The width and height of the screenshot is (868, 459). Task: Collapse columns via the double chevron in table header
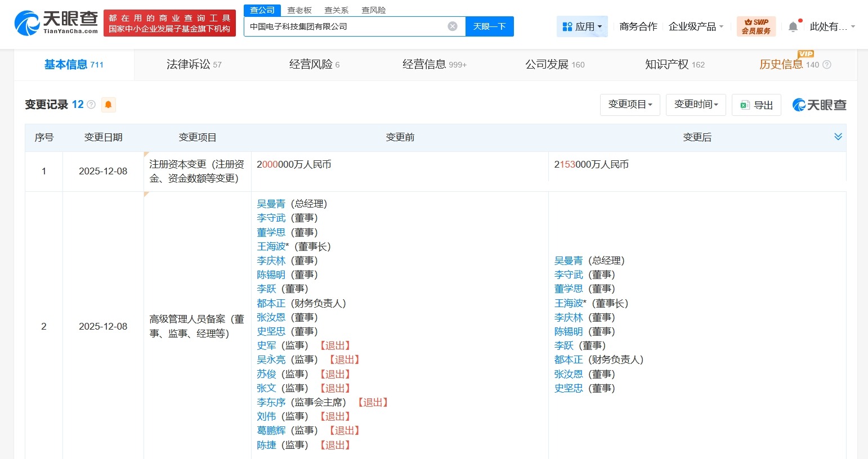[838, 137]
